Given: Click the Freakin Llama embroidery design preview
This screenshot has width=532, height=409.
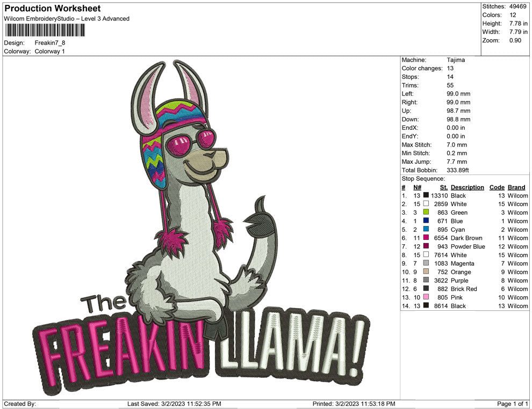Looking at the screenshot, I should 202,228.
